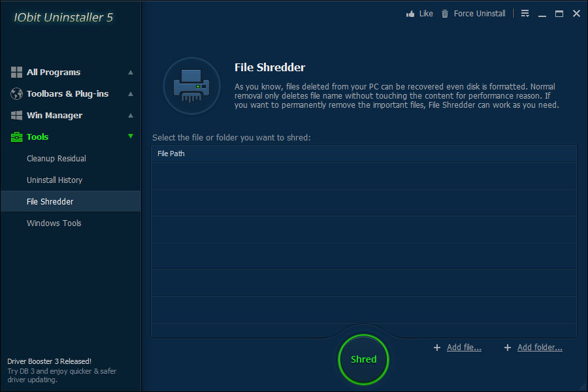Collapse the All Programs section
Screen dimensions: 588x392
(131, 72)
